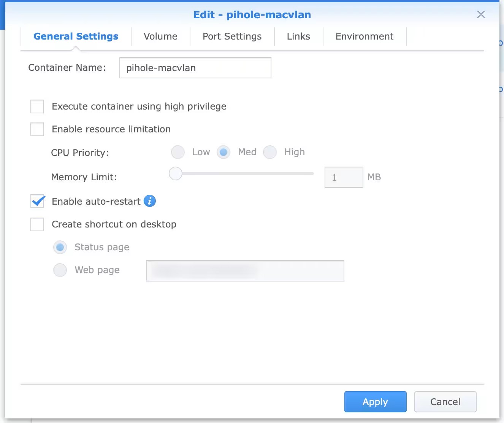Click the Cancel button
Screen dimensions: 504x423
(x=445, y=402)
